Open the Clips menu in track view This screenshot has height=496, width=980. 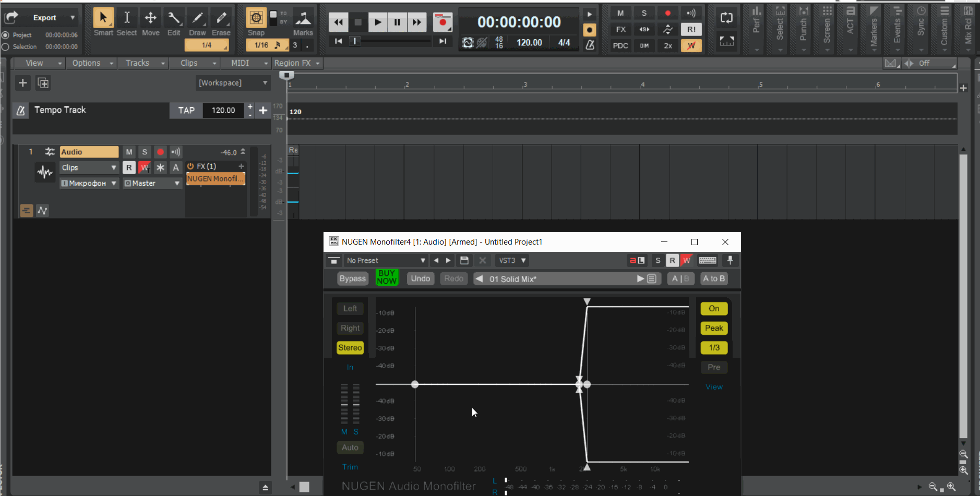194,63
